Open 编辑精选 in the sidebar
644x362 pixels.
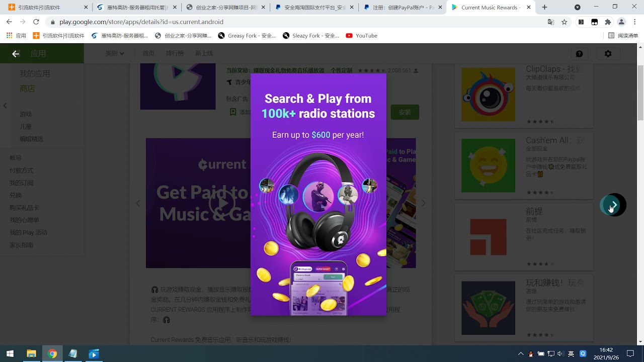pos(32,139)
